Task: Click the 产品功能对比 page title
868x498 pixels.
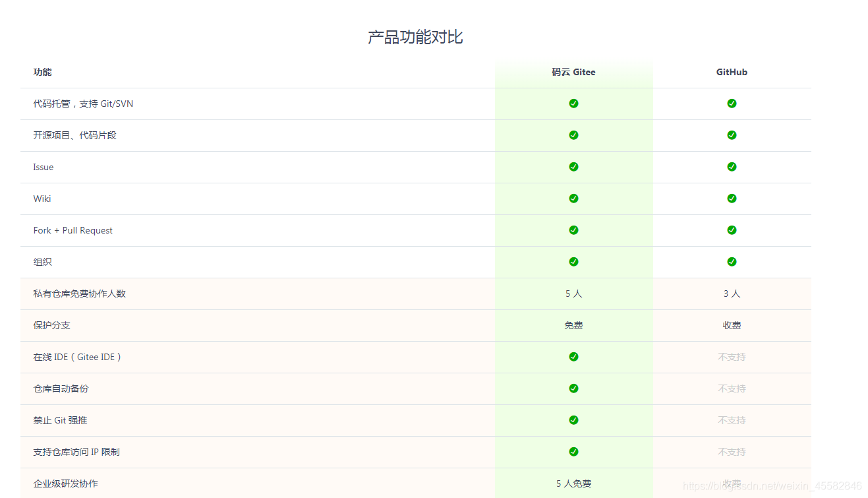Action: [415, 38]
